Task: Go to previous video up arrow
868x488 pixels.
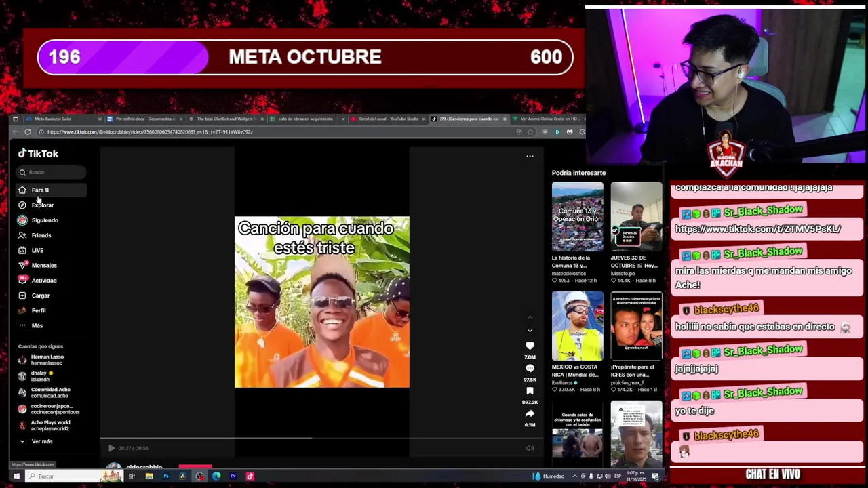Action: 530,317
